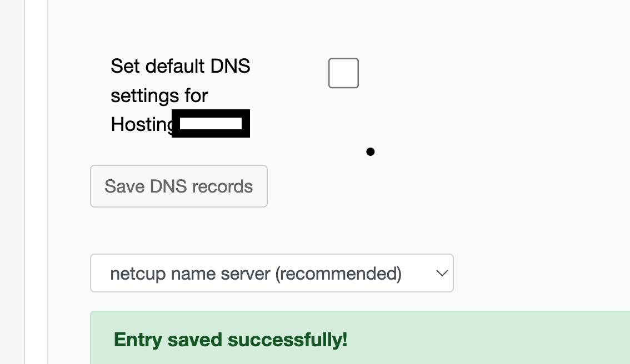The height and width of the screenshot is (364, 630).
Task: Click the 'Set default DNS' label text
Action: pyautogui.click(x=181, y=66)
